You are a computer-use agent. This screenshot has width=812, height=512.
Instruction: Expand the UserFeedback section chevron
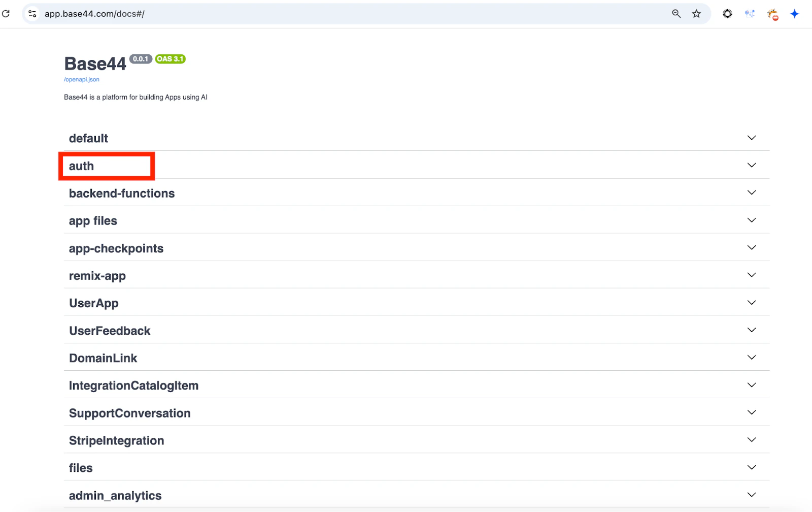(752, 330)
